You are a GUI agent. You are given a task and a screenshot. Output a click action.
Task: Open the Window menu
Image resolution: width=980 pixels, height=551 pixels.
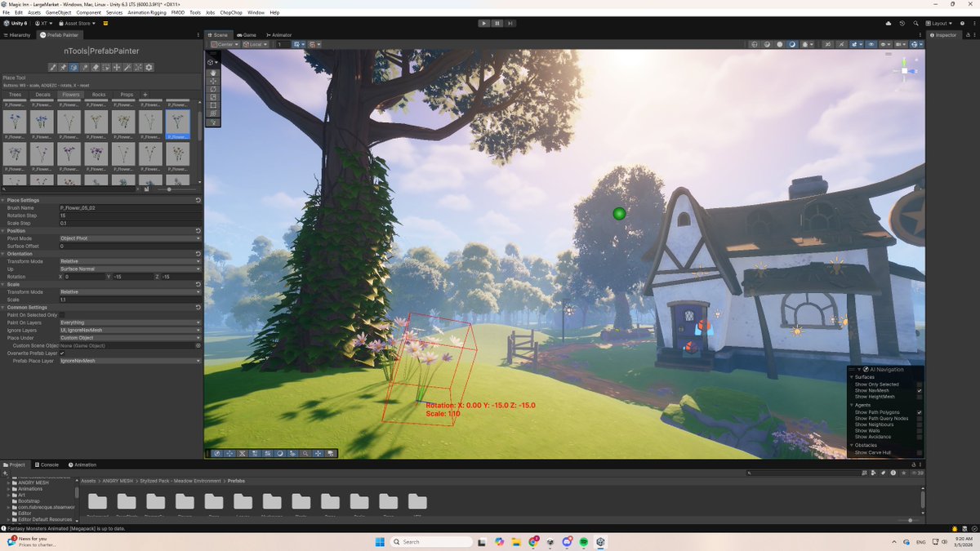pos(256,13)
